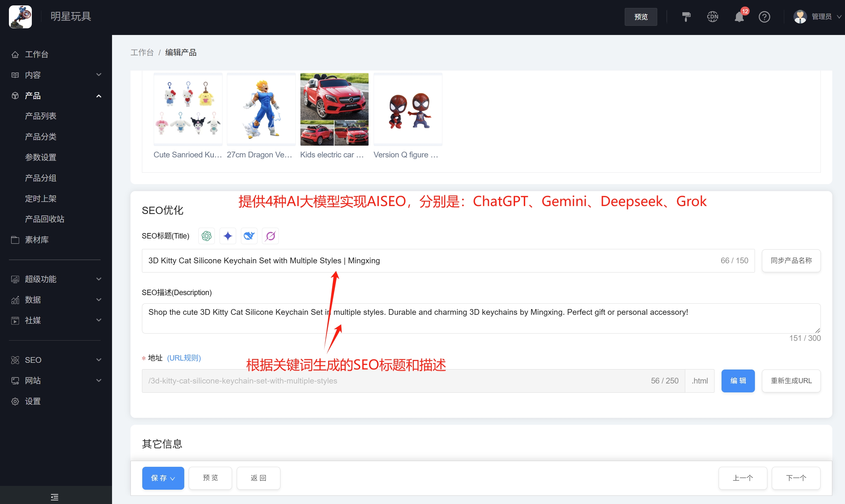This screenshot has height=504, width=845.
Task: View notifications bell showing 12 alerts
Action: 738,16
